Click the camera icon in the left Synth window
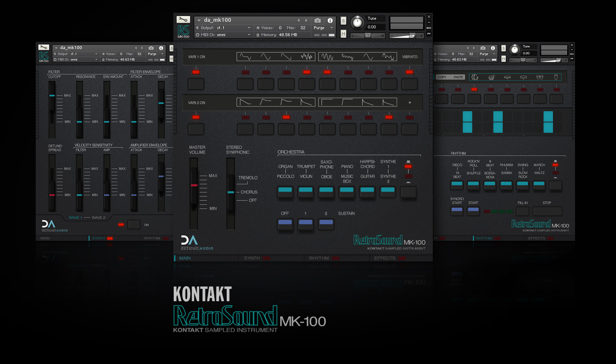This screenshot has height=364, width=616. [151, 48]
